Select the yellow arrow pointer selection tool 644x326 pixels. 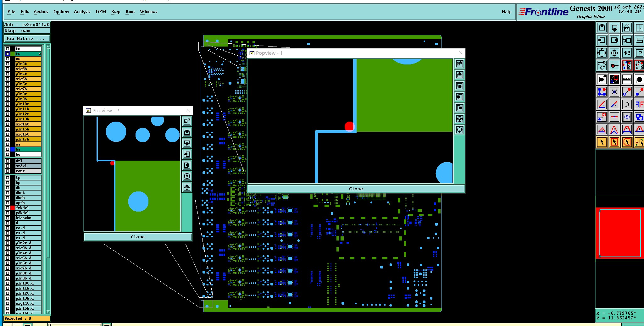tap(602, 142)
